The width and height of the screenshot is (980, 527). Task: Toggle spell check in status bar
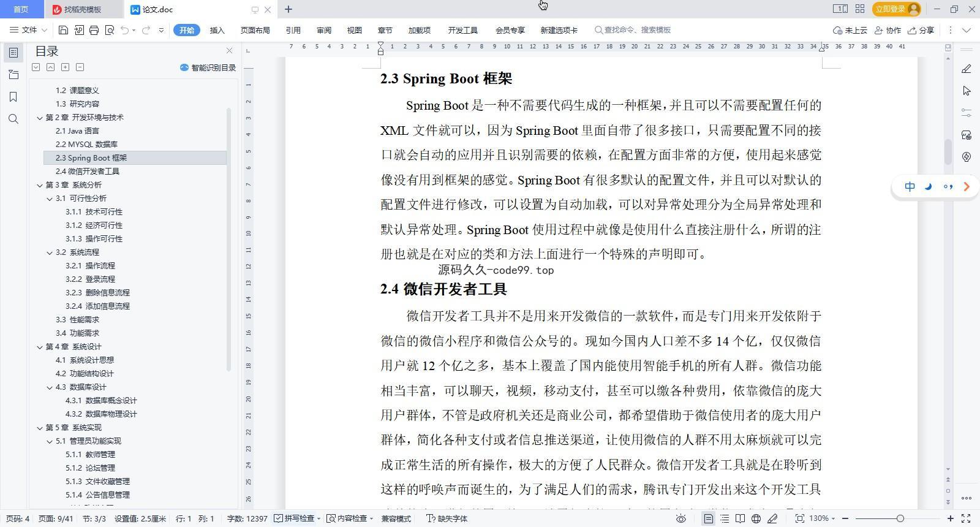pos(296,518)
